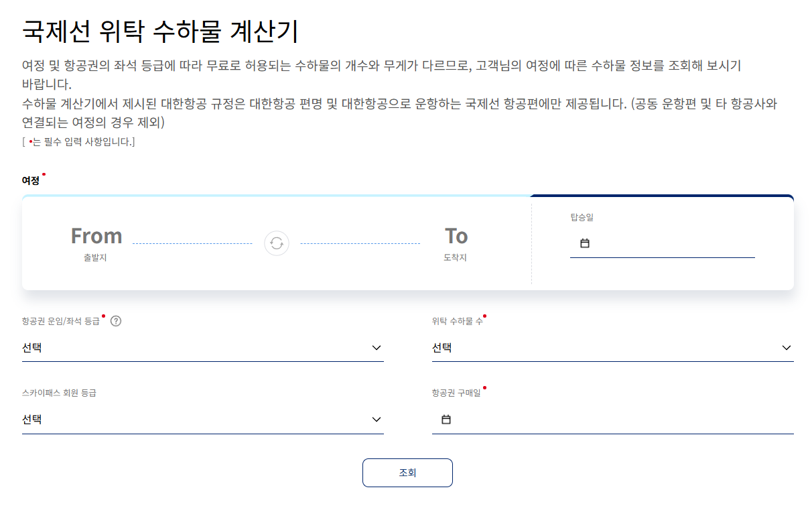Click the red required dot beside 여정

click(x=43, y=173)
